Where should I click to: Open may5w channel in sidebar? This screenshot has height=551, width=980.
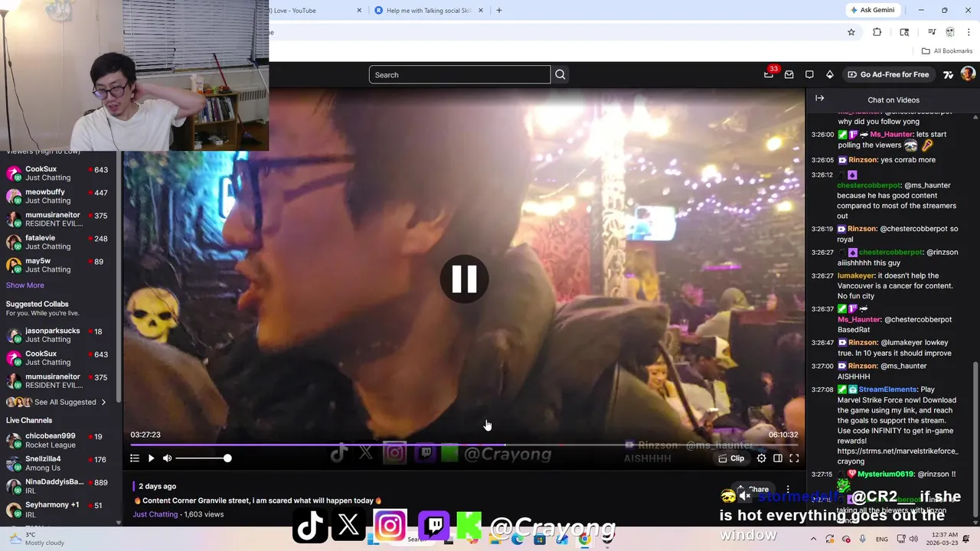(57, 265)
